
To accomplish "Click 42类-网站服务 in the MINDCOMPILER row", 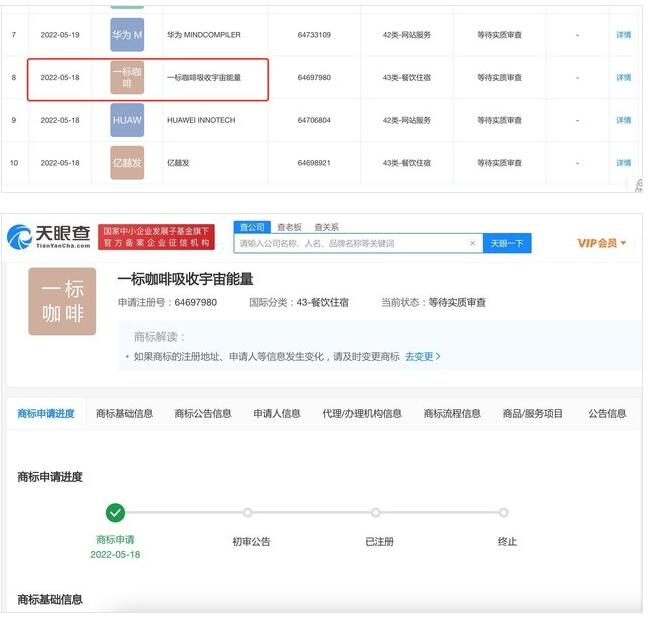I will click(407, 35).
